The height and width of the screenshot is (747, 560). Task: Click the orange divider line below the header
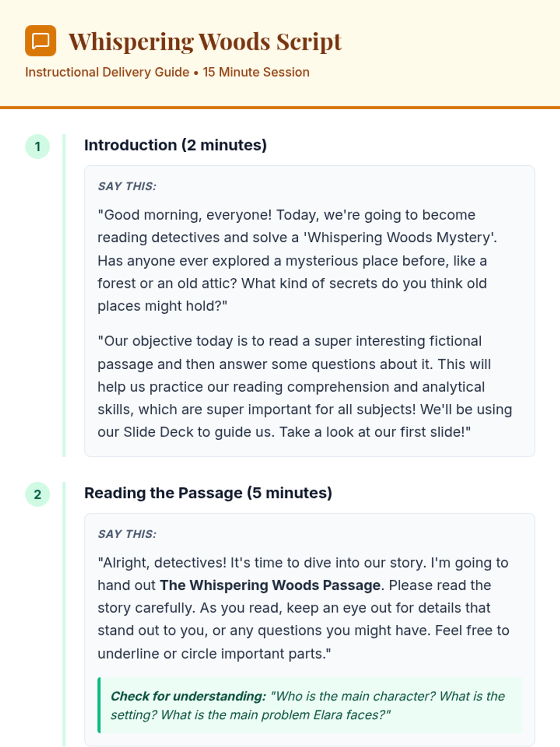pyautogui.click(x=280, y=107)
